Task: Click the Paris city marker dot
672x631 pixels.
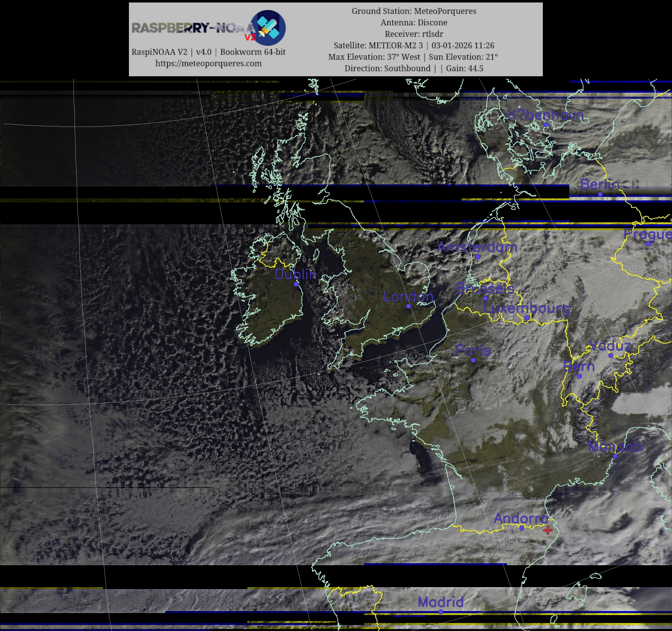Action: click(473, 360)
